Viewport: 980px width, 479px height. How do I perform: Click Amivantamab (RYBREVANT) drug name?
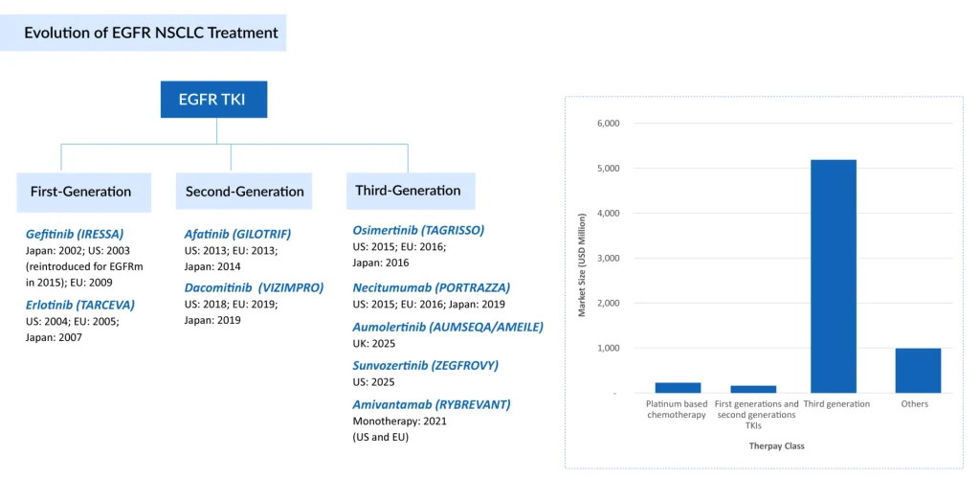pos(432,404)
